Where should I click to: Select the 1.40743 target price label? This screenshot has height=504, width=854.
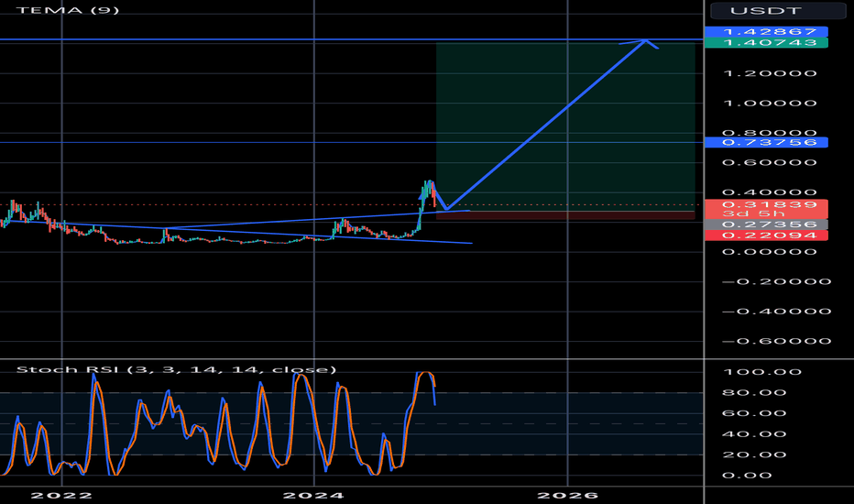(x=766, y=42)
